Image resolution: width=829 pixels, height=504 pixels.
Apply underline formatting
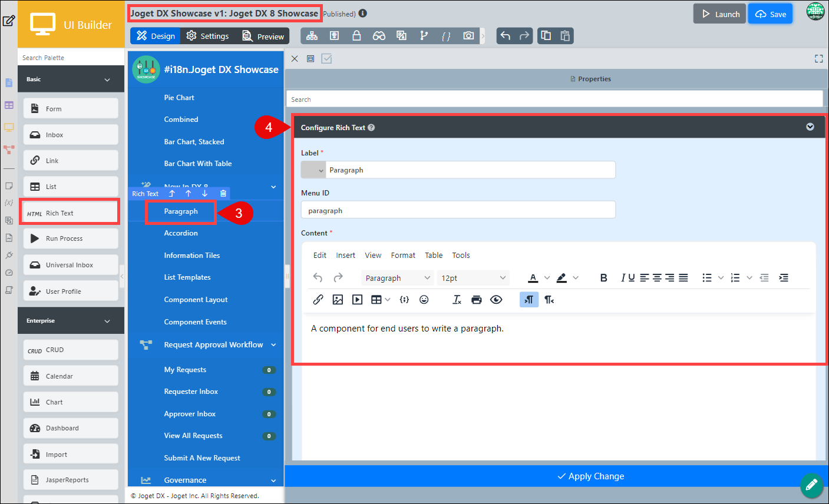coord(632,278)
